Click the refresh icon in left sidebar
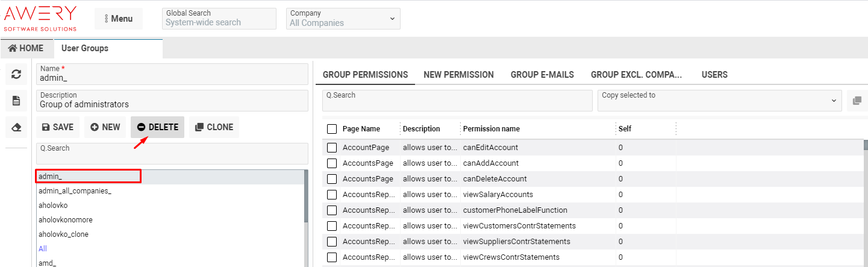This screenshot has height=267, width=868. click(16, 74)
